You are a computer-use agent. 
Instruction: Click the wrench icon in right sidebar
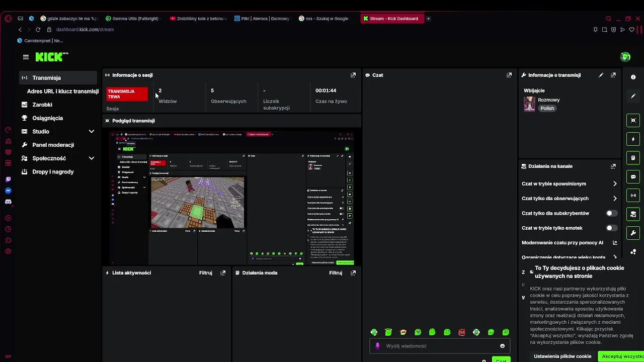633,233
